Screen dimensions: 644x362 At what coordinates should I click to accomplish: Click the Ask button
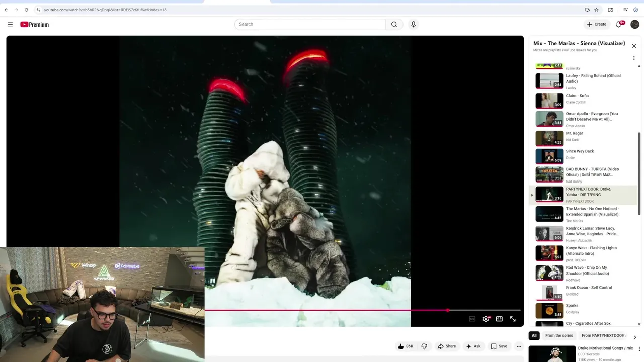(x=473, y=346)
